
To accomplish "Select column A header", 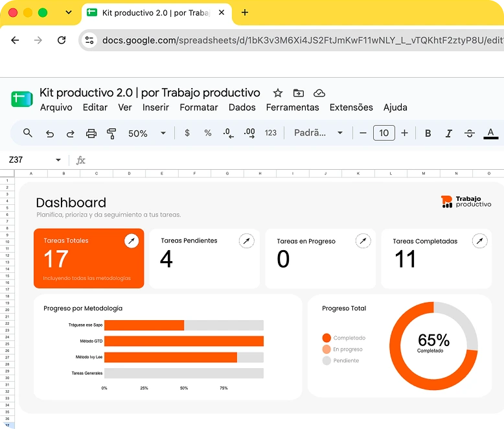I will click(31, 173).
